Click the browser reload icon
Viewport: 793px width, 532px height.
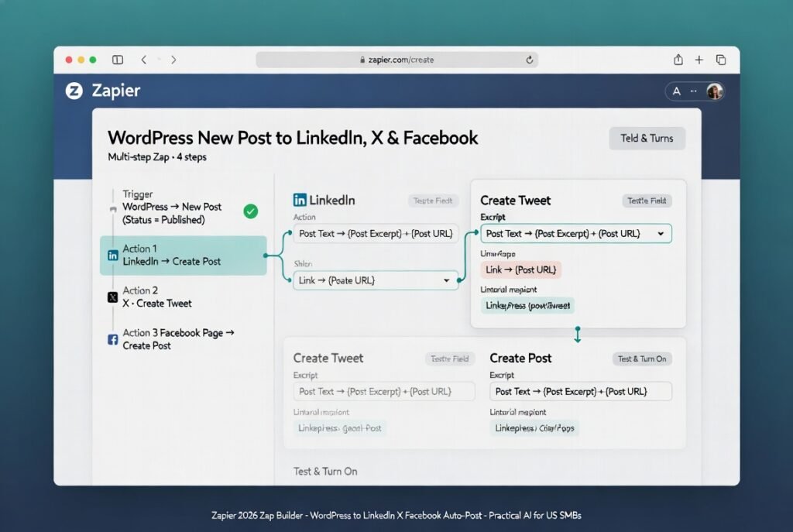click(x=529, y=59)
